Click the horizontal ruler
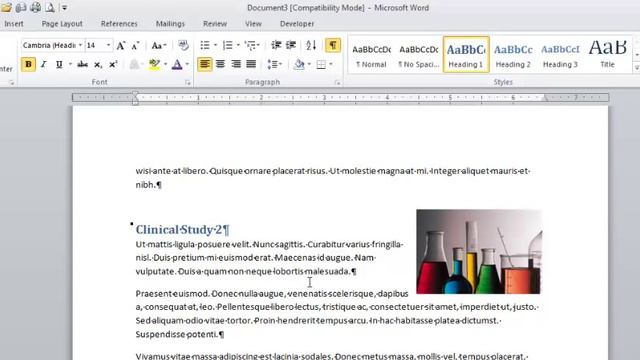640x360 pixels. coord(340,98)
